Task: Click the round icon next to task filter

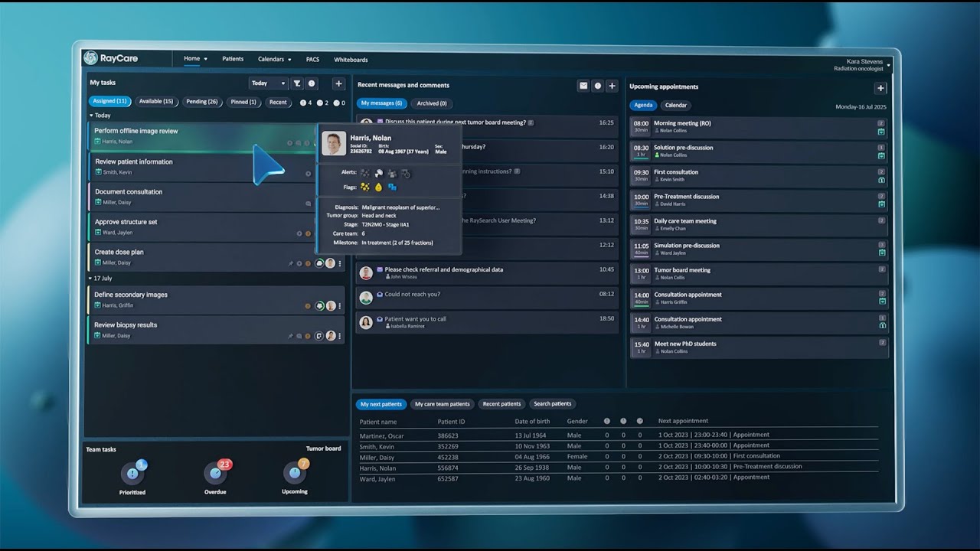Action: pos(312,83)
